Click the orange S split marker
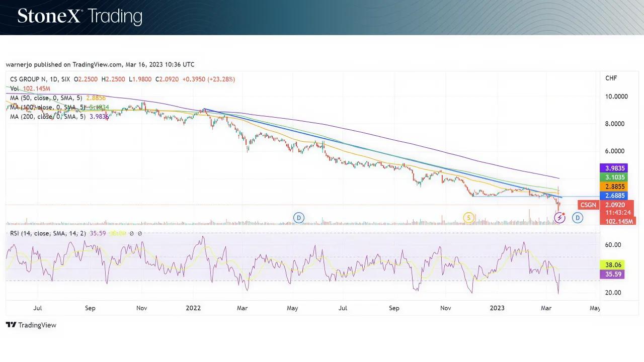 point(469,218)
